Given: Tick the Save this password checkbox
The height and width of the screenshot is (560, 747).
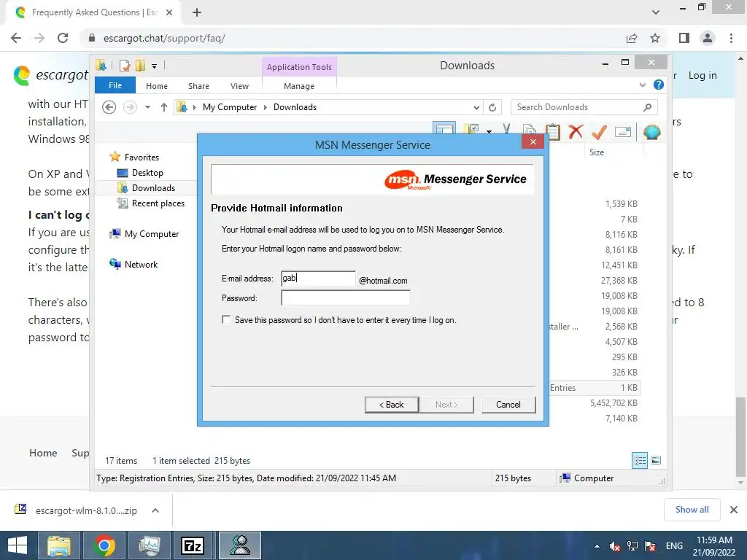Looking at the screenshot, I should coord(226,319).
